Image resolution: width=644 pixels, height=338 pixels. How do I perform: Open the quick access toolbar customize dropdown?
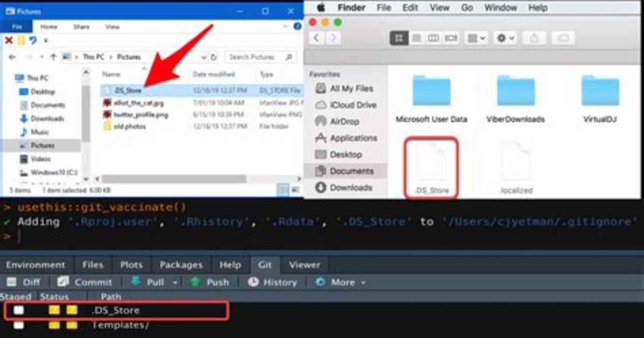pyautogui.click(x=46, y=41)
